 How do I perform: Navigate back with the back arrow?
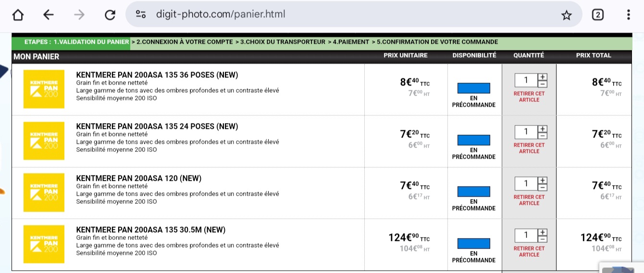[x=49, y=15]
